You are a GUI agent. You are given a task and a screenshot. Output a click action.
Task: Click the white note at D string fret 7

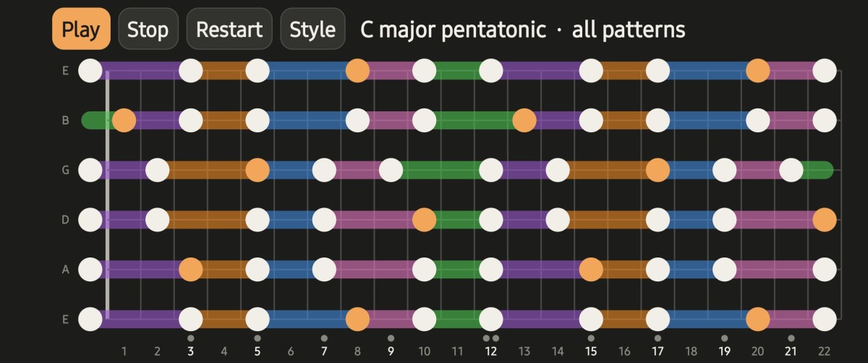pos(324,219)
